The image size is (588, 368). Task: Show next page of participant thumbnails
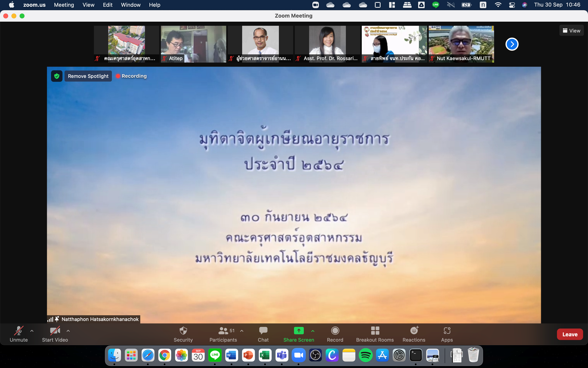(x=512, y=44)
